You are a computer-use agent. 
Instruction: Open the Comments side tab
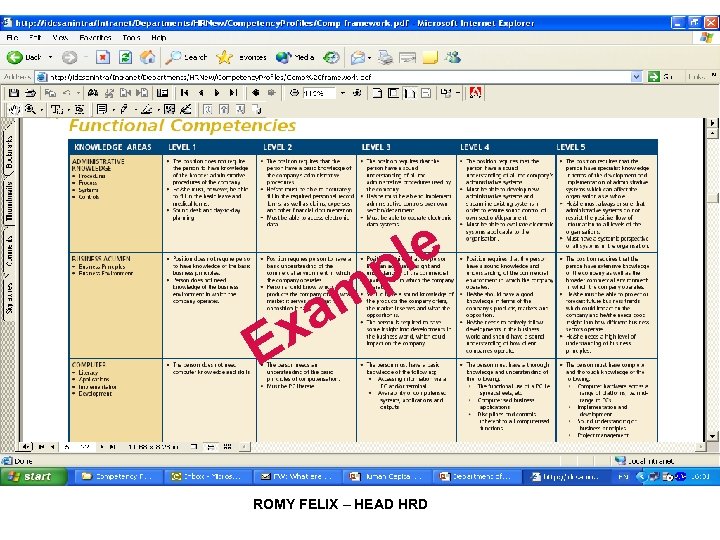coord(9,250)
